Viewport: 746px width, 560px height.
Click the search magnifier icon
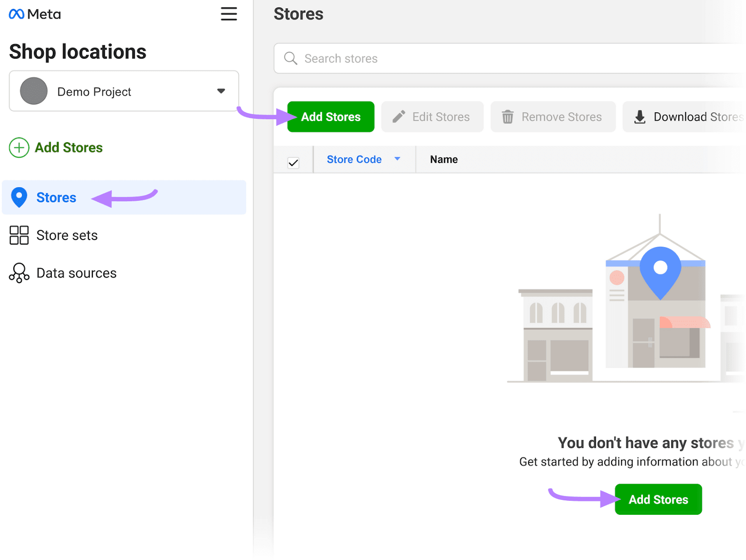point(290,58)
